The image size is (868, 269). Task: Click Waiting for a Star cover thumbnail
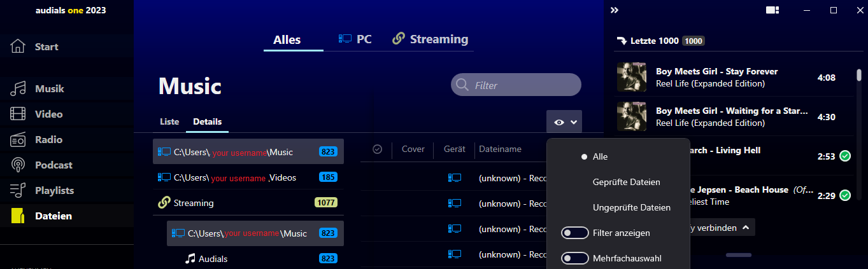click(x=632, y=116)
